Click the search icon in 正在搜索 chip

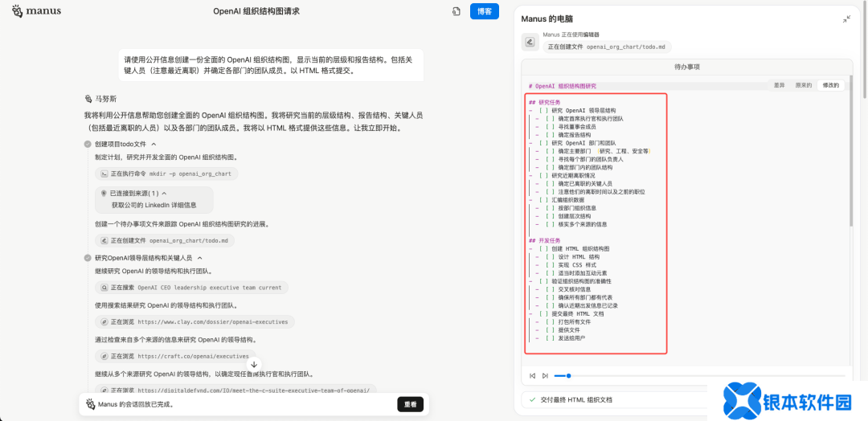tap(104, 287)
